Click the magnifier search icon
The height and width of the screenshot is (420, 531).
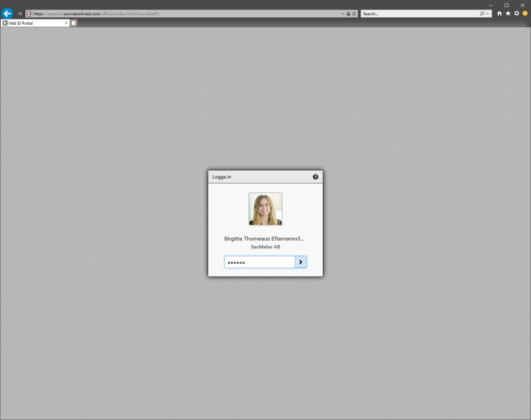point(482,14)
